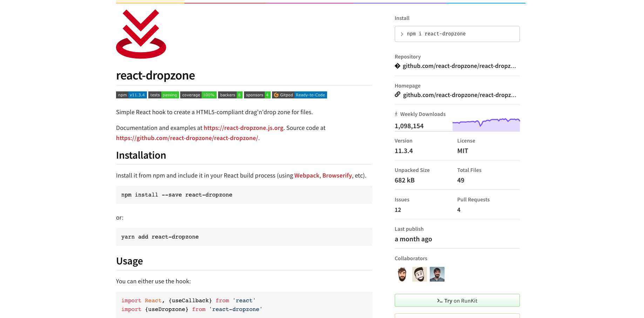Click the chain link icon beside the homepage link
The image size is (644, 318).
(398, 95)
